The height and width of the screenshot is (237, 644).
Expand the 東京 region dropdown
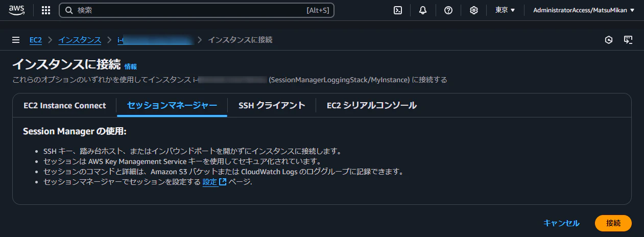point(505,10)
